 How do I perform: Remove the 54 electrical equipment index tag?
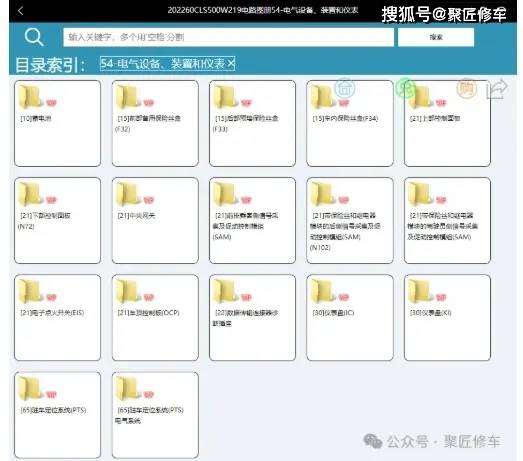click(231, 63)
